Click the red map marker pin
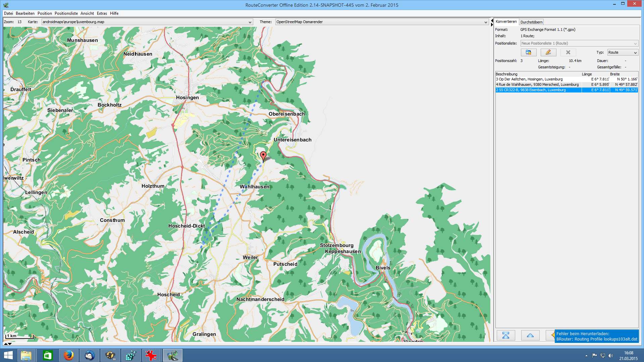The height and width of the screenshot is (362, 644). (263, 156)
